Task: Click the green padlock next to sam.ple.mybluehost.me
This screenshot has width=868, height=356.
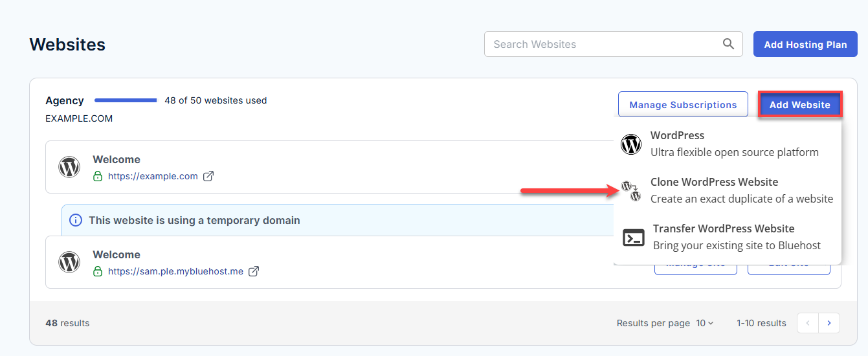Action: (98, 271)
